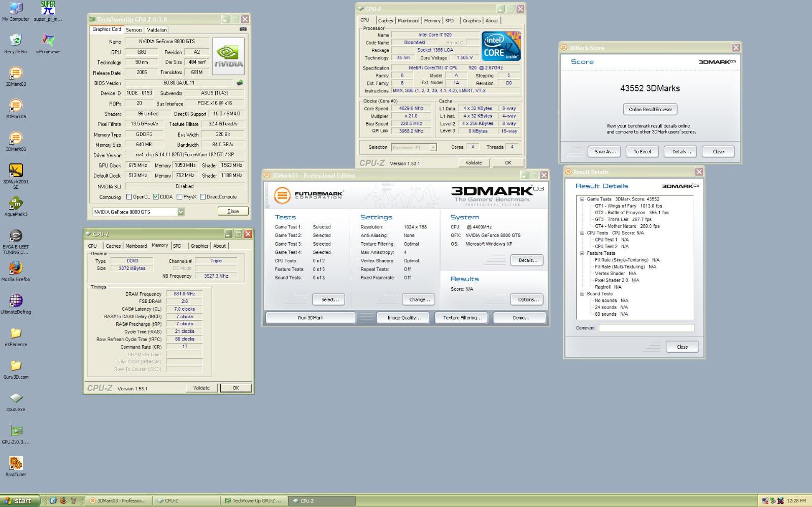Viewport: 812px width, 507px height.
Task: Open the eXPerience folder
Action: coord(16,336)
